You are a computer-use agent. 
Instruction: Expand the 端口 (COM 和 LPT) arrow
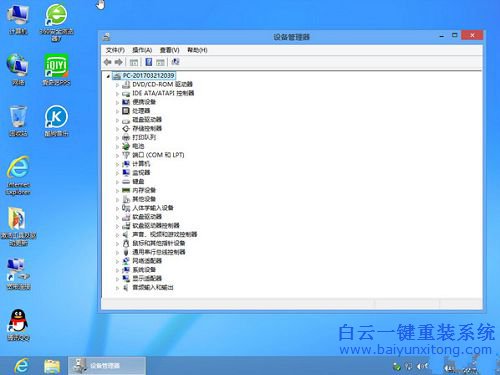click(117, 156)
